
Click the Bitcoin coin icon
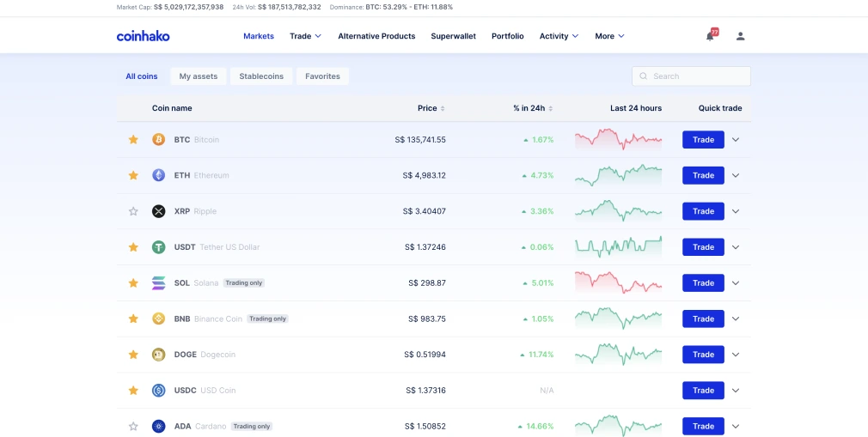tap(159, 139)
